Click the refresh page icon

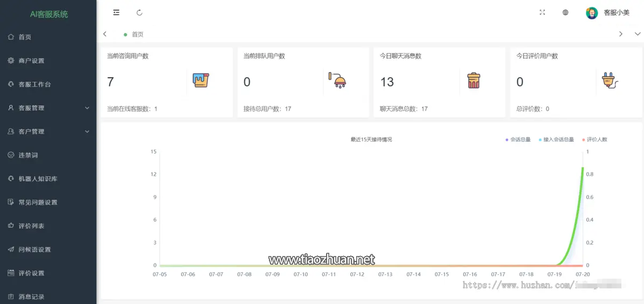pos(139,13)
